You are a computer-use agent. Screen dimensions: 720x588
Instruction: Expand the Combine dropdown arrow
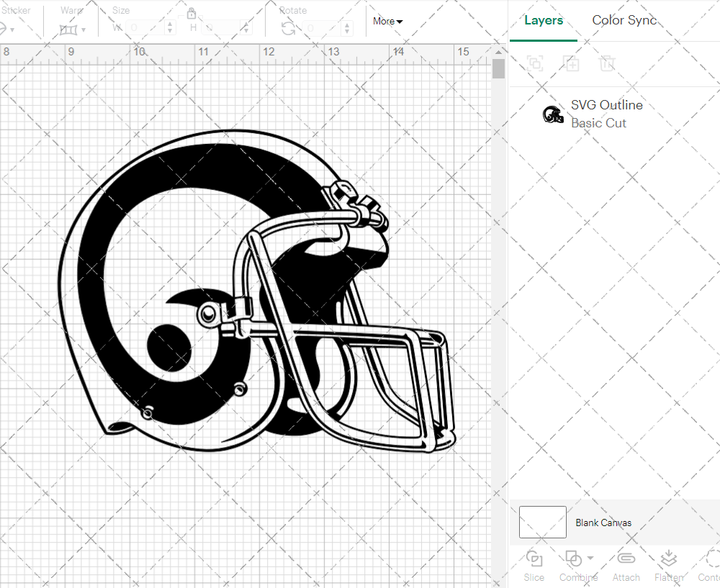[x=590, y=558]
